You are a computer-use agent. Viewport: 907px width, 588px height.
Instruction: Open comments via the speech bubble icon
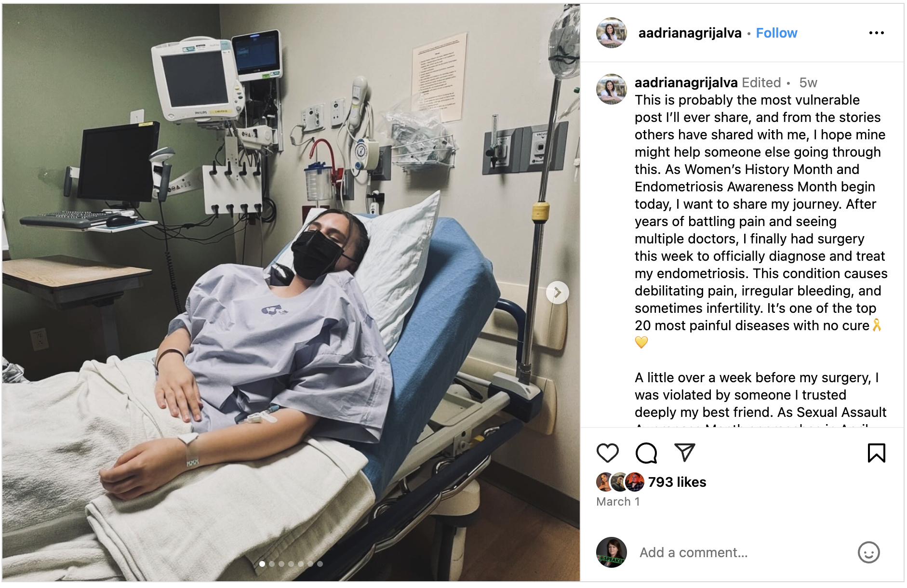[646, 453]
